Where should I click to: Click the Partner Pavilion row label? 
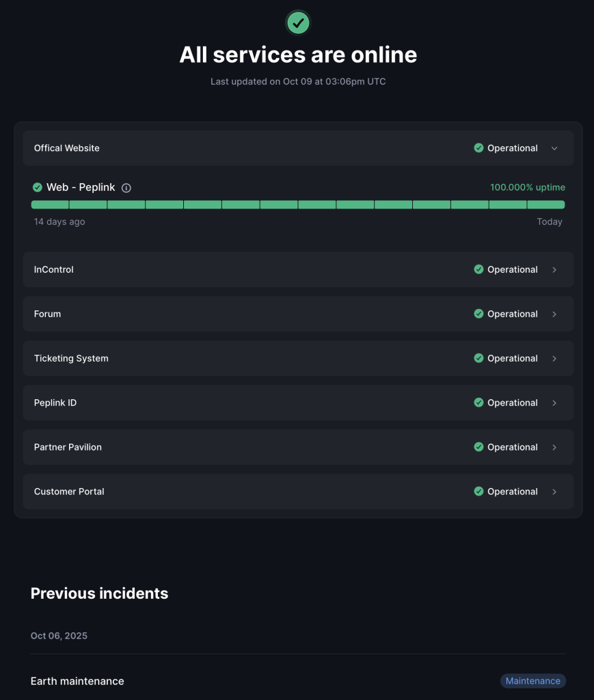pyautogui.click(x=68, y=447)
